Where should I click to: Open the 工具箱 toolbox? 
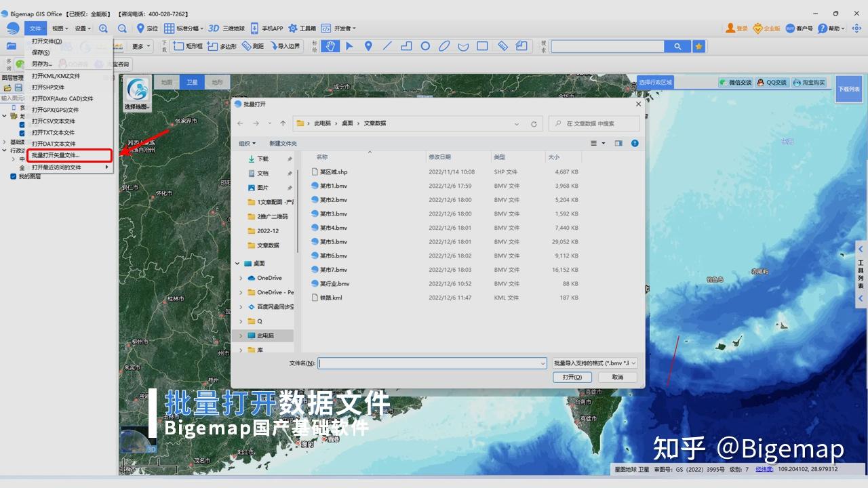(x=306, y=28)
